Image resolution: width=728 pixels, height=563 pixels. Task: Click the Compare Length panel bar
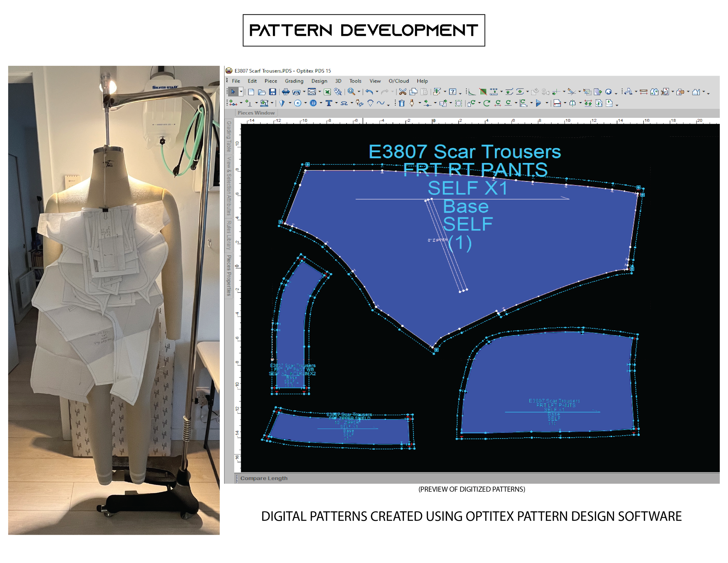(264, 478)
